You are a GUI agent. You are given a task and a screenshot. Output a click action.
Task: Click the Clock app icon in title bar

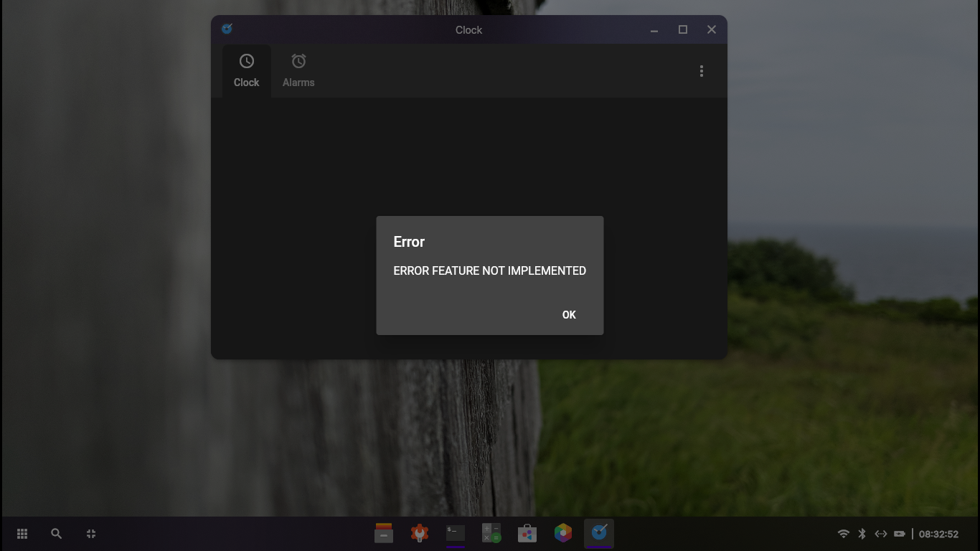pos(227,29)
